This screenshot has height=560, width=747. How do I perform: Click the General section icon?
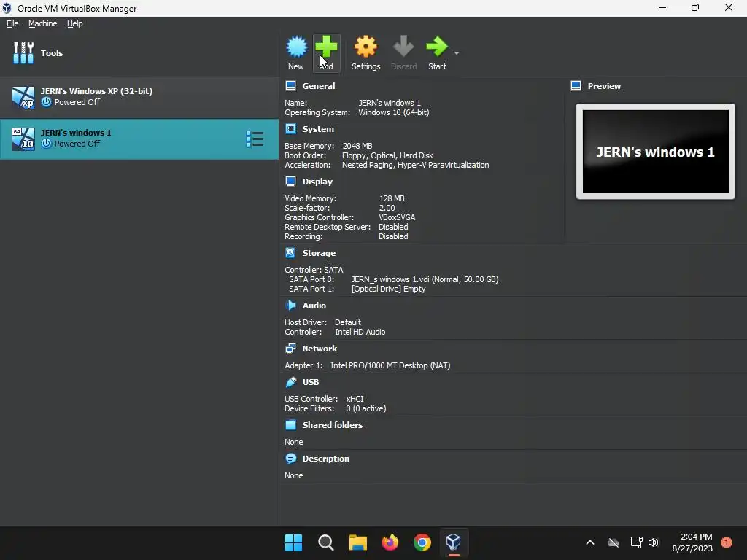290,86
